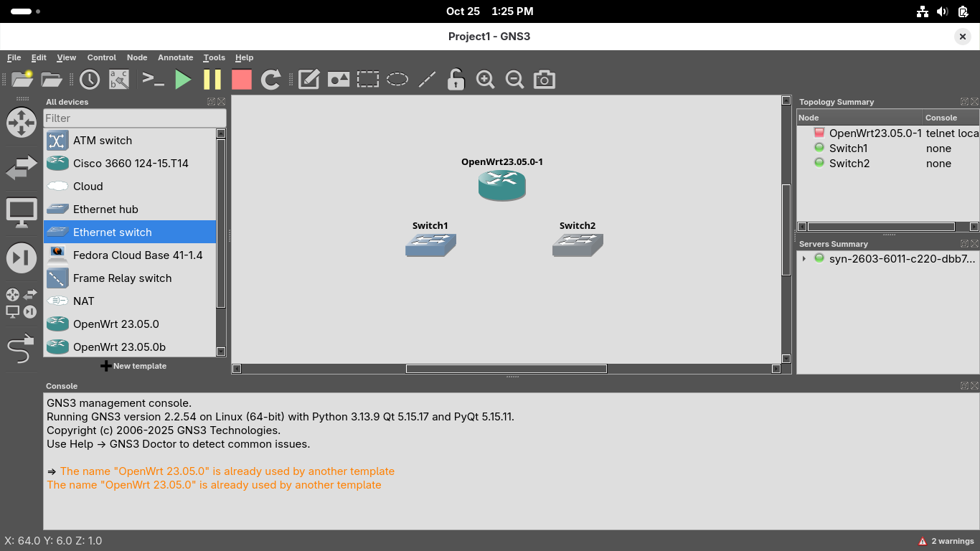
Task: Click the Filter devices input field
Action: coord(134,118)
